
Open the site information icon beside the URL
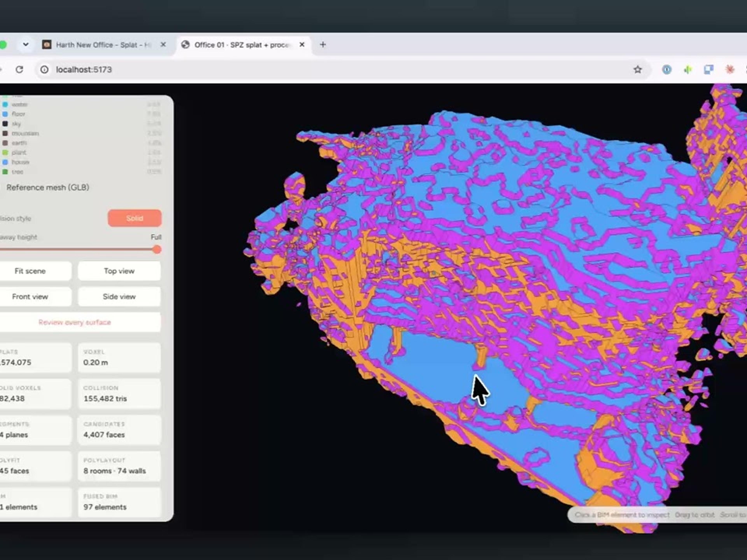pos(44,70)
